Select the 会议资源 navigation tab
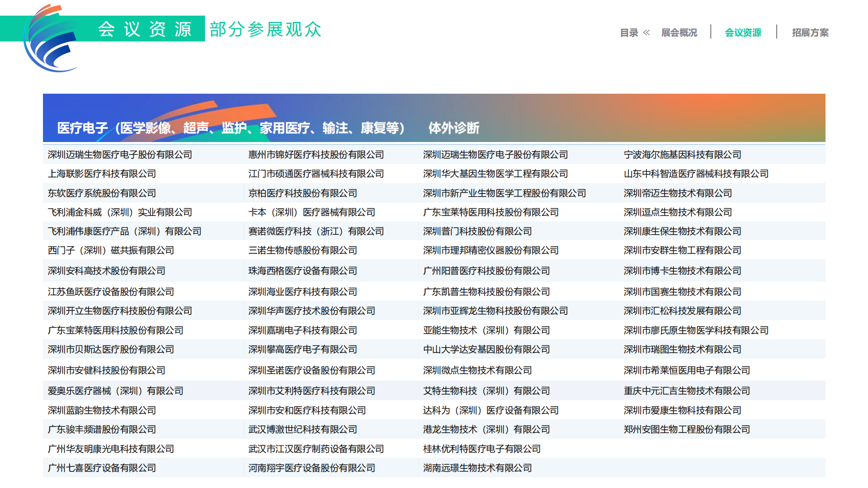The width and height of the screenshot is (868, 488). [x=743, y=33]
